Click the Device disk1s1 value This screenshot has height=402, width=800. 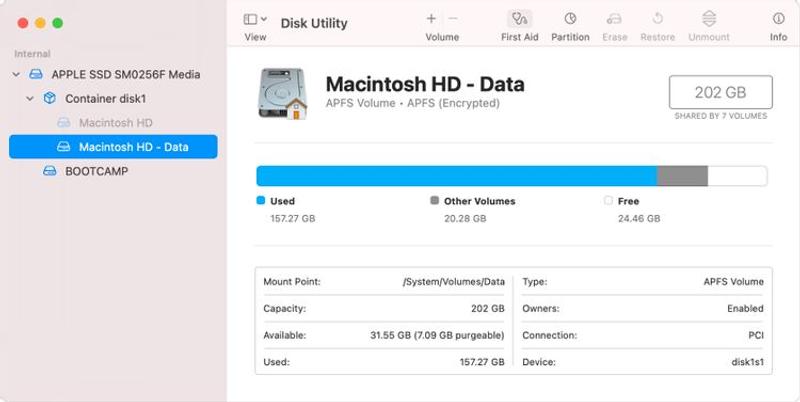click(747, 362)
